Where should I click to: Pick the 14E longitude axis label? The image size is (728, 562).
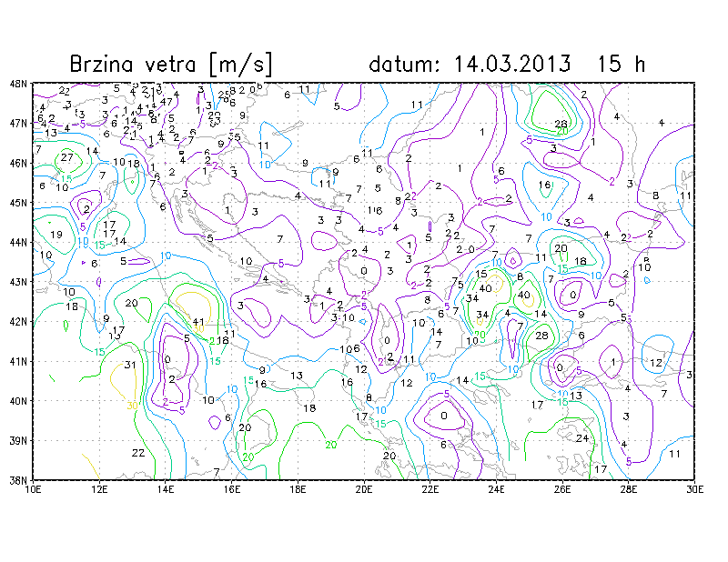(166, 489)
